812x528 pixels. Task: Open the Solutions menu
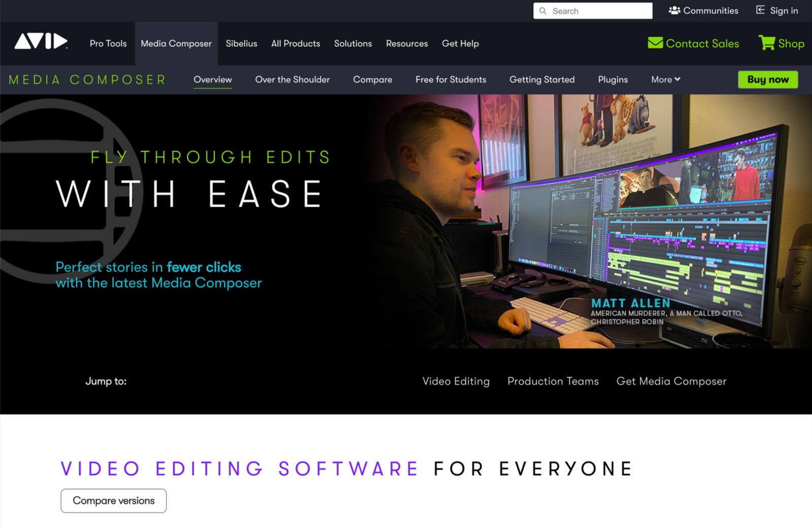[353, 44]
